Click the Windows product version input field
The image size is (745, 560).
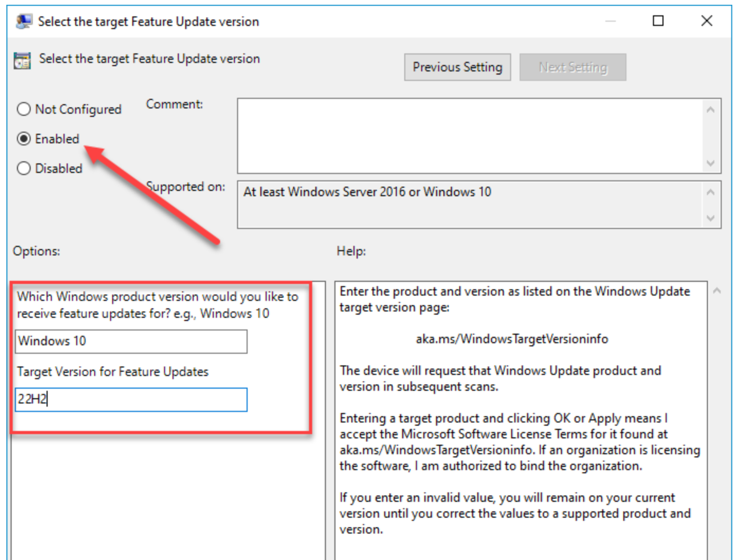pos(131,341)
